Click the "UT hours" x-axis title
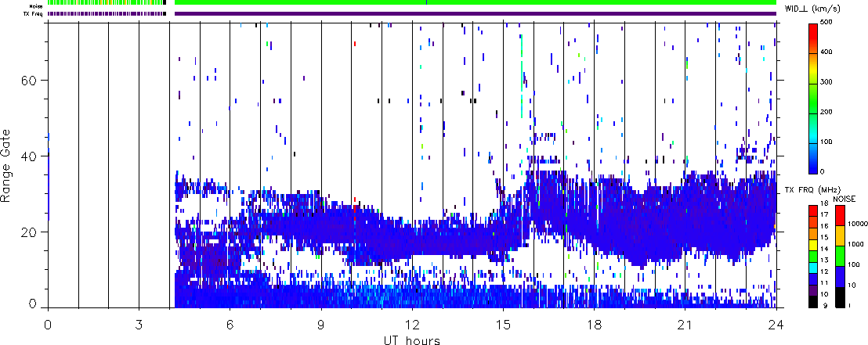The width and height of the screenshot is (868, 345). 412,340
